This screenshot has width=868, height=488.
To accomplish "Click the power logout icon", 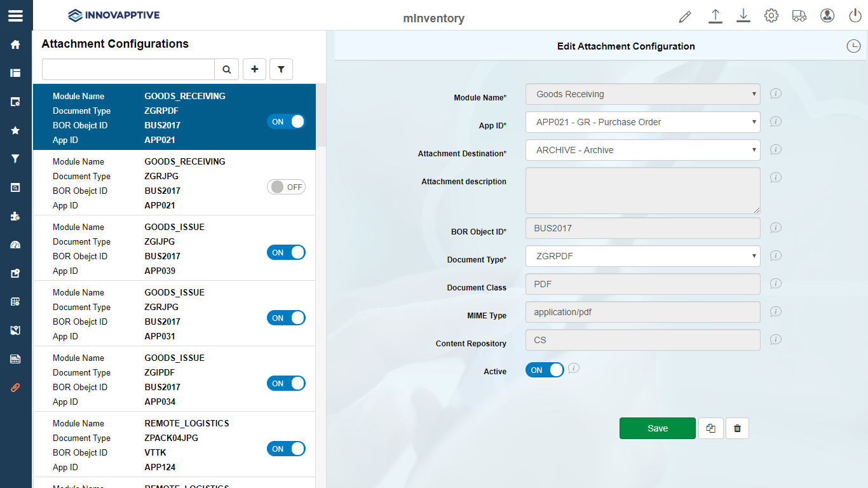I will click(x=855, y=15).
